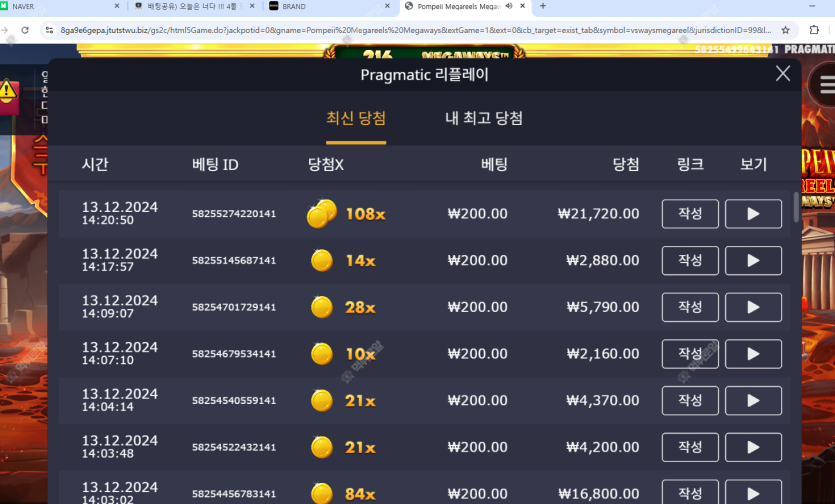Screen dimensions: 835x504
Task: Click the replay list scrollbar
Action: (797, 207)
